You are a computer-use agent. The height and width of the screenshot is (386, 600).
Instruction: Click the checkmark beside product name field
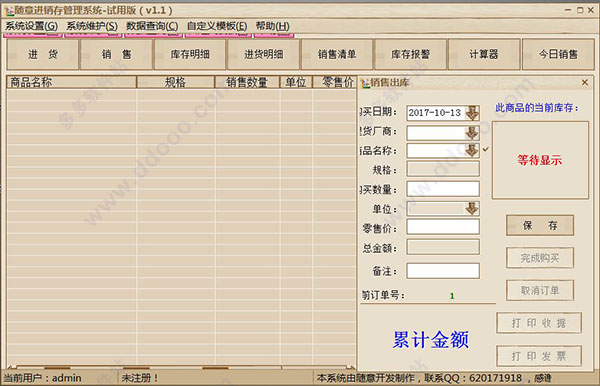click(x=486, y=149)
